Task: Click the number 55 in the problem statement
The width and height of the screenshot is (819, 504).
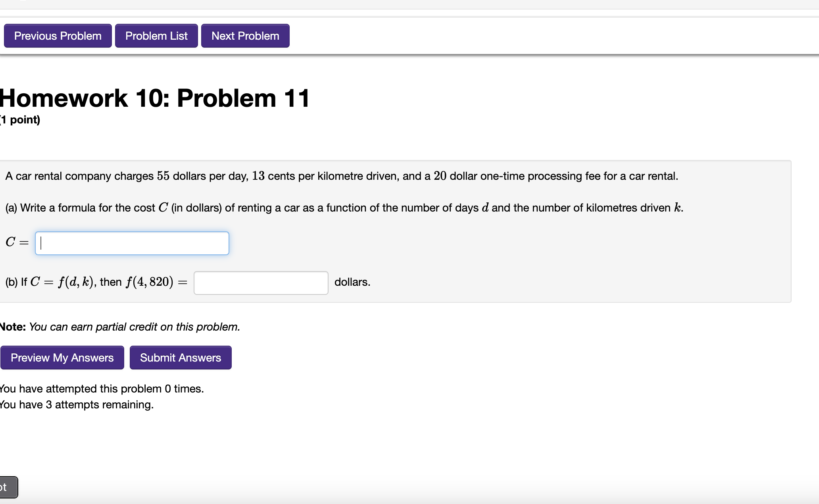Action: [163, 176]
